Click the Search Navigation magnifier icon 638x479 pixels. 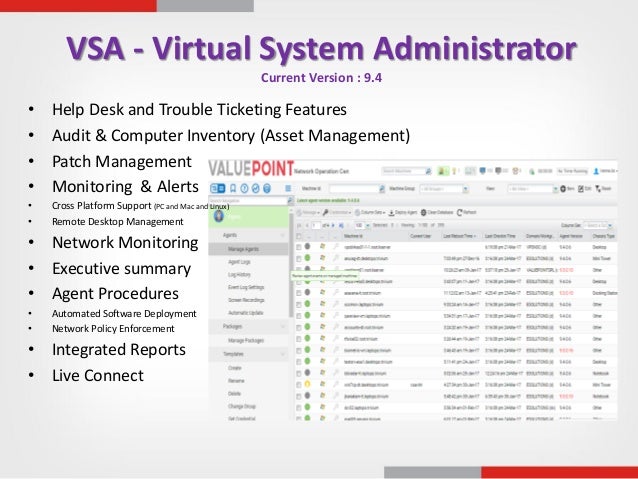coord(290,200)
